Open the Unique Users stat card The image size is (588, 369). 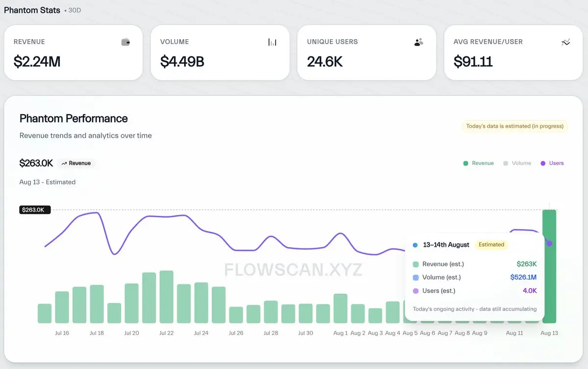pos(367,53)
